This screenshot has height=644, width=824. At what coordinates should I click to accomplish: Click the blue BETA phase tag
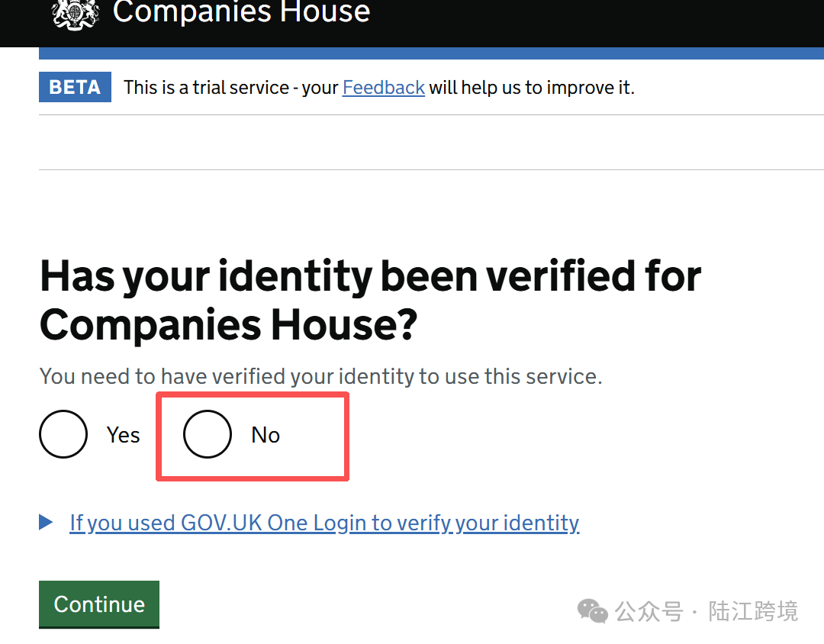coord(75,88)
